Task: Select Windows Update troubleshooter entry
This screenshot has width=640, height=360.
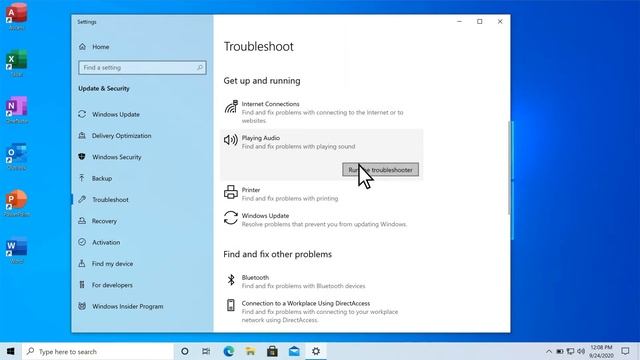Action: tap(322, 220)
